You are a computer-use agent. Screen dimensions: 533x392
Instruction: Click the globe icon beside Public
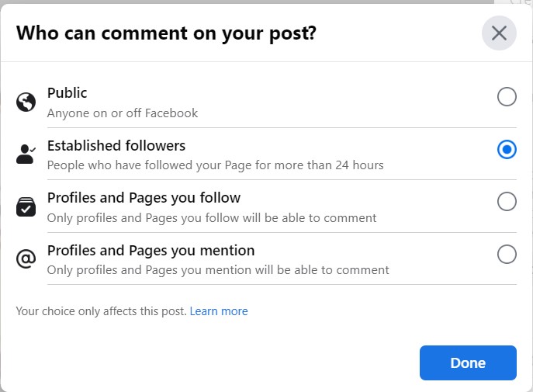pyautogui.click(x=26, y=102)
